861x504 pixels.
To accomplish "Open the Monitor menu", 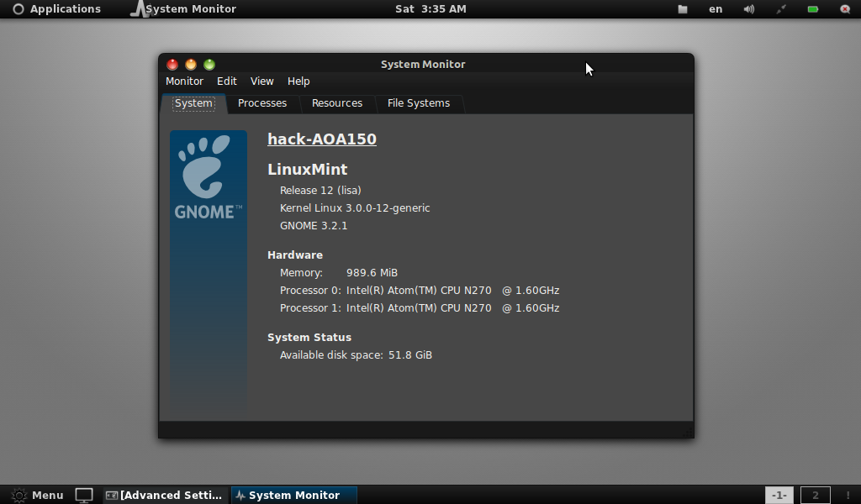I will (184, 81).
